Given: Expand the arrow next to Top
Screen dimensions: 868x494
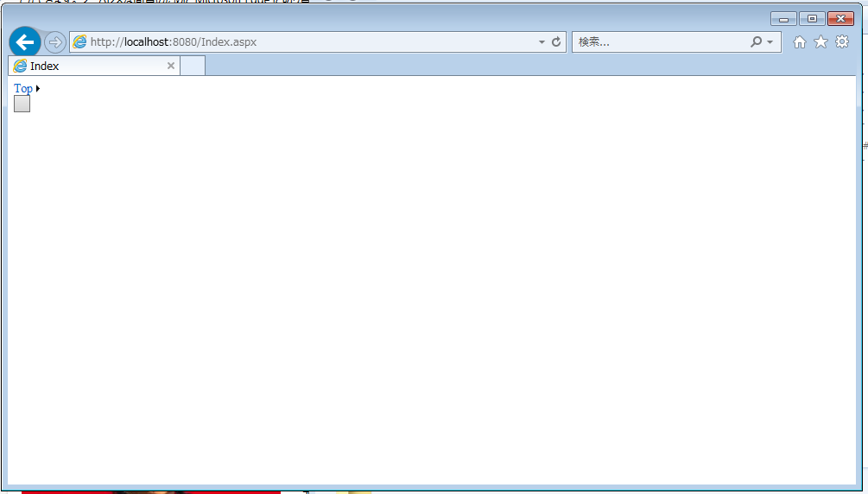Looking at the screenshot, I should pyautogui.click(x=38, y=89).
